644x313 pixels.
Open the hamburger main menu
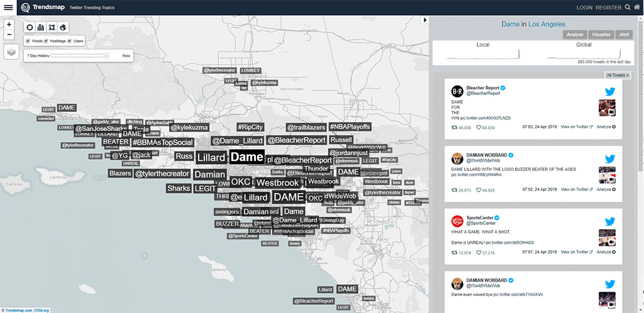click(x=8, y=8)
